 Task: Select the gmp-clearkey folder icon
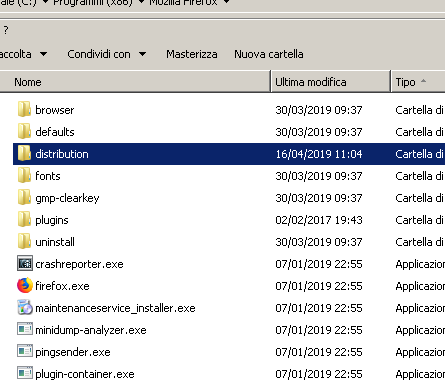24,197
